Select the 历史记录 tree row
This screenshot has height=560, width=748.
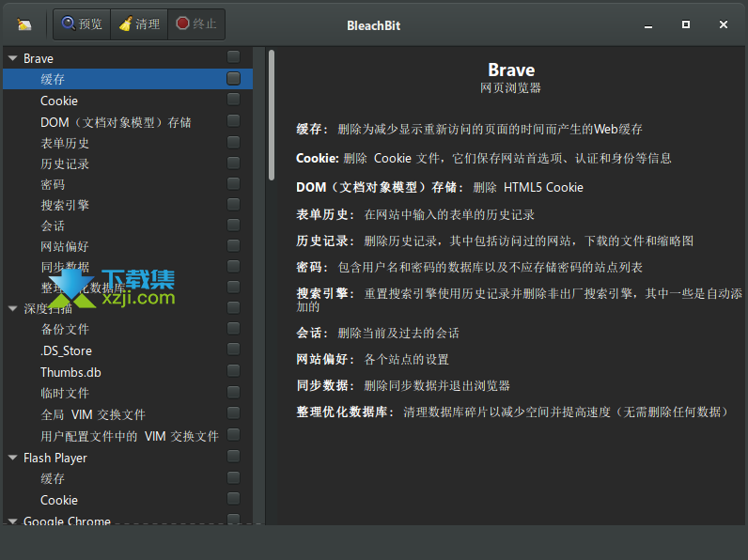128,163
